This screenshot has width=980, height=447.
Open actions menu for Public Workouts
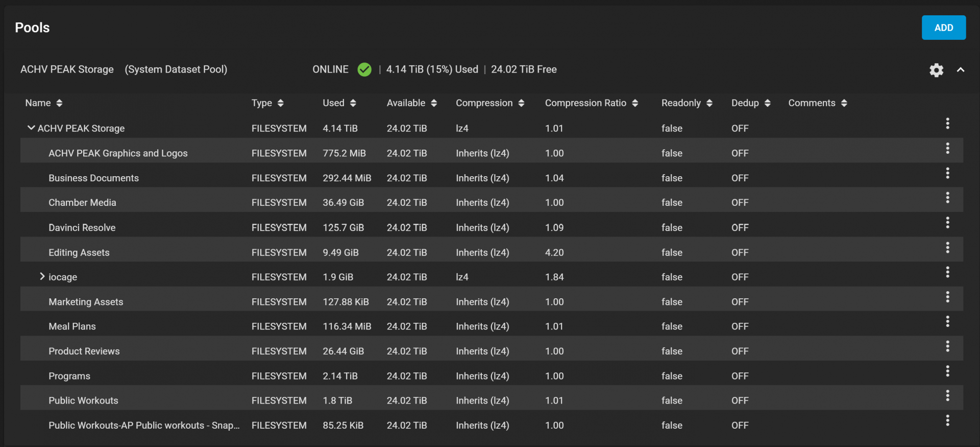[x=947, y=395]
